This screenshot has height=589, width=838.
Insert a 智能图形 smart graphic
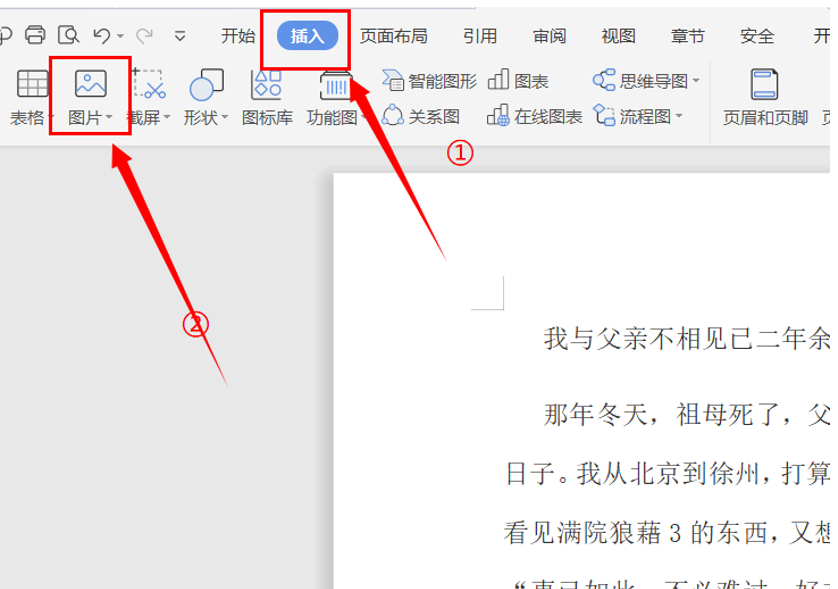pyautogui.click(x=429, y=81)
